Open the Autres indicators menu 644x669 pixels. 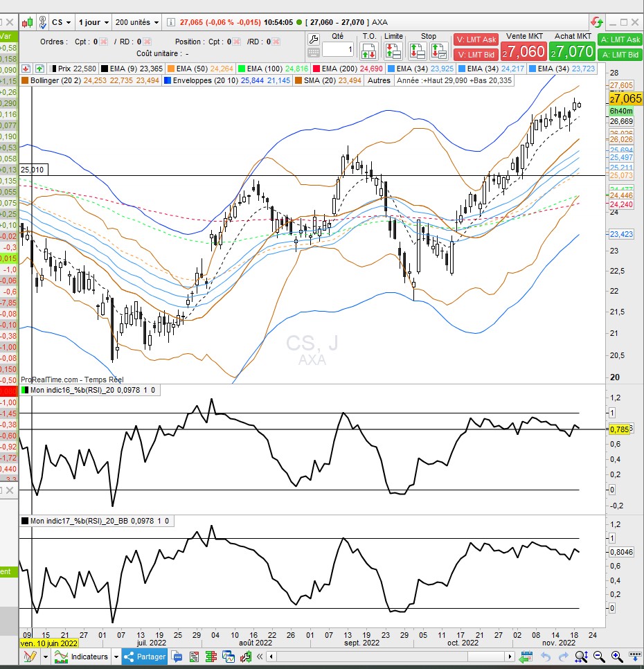379,80
